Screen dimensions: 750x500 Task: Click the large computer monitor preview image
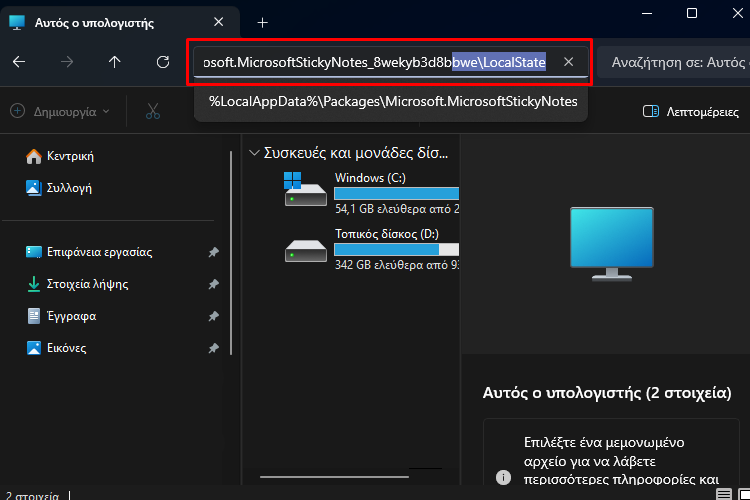click(x=611, y=244)
